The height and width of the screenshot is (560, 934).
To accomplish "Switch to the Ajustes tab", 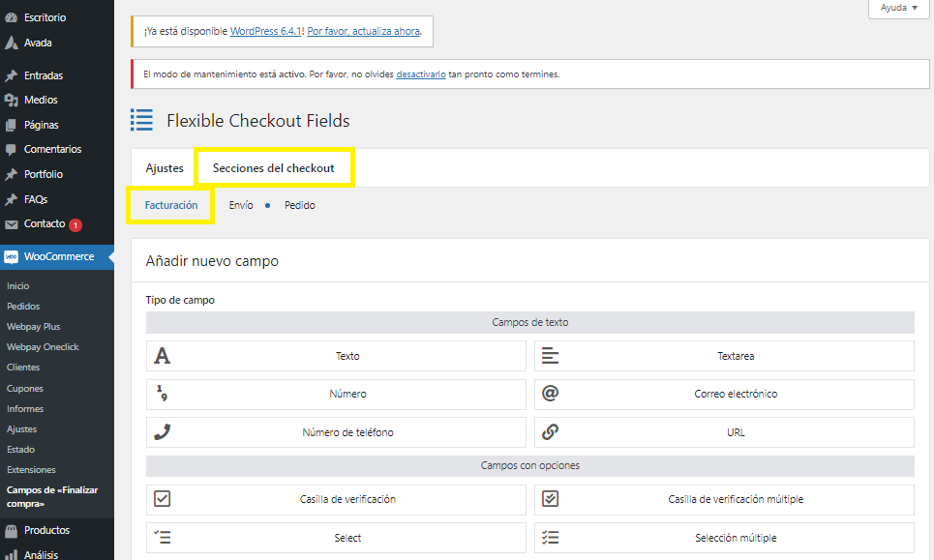I will click(165, 168).
